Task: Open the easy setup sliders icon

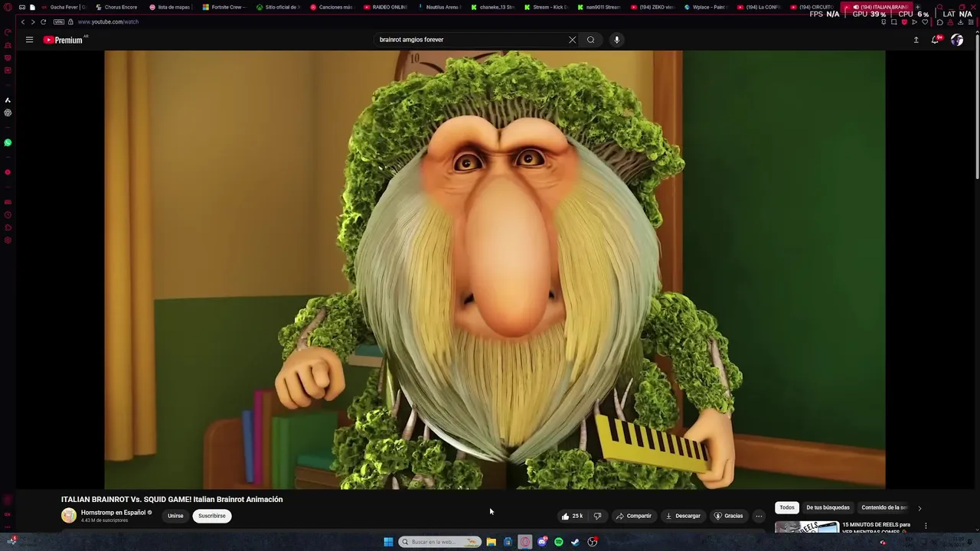Action: pyautogui.click(x=971, y=22)
